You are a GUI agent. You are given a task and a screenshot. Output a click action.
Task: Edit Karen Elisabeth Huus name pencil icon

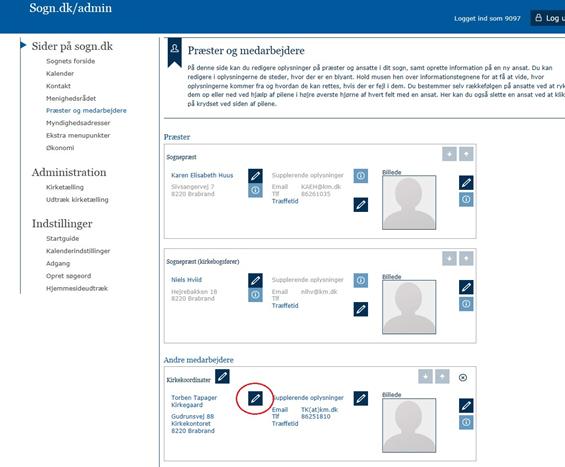(x=255, y=176)
